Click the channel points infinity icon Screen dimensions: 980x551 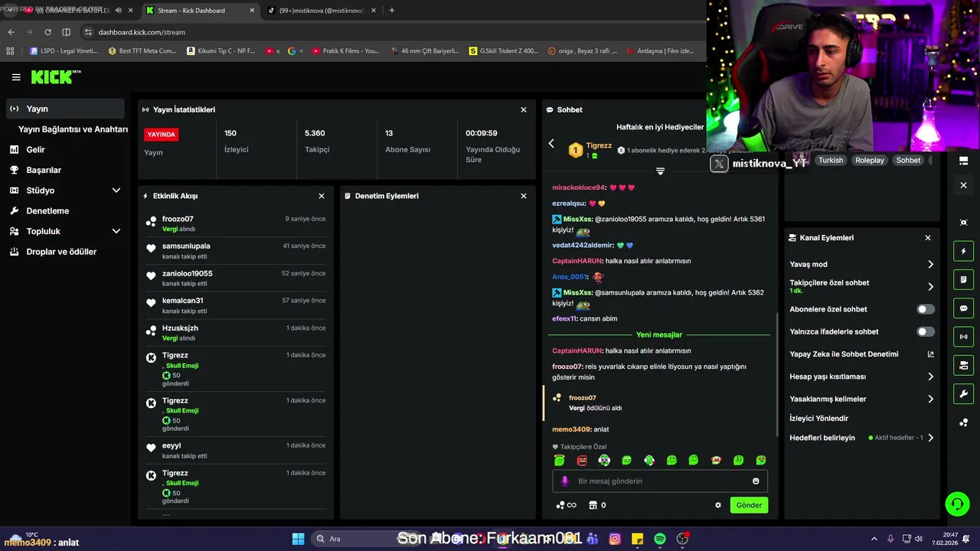[x=567, y=505]
